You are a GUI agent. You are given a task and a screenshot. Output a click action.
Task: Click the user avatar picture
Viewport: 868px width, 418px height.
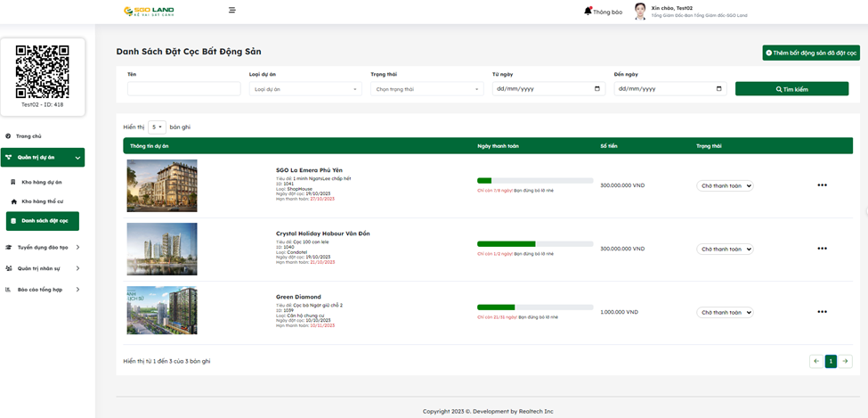coord(640,12)
